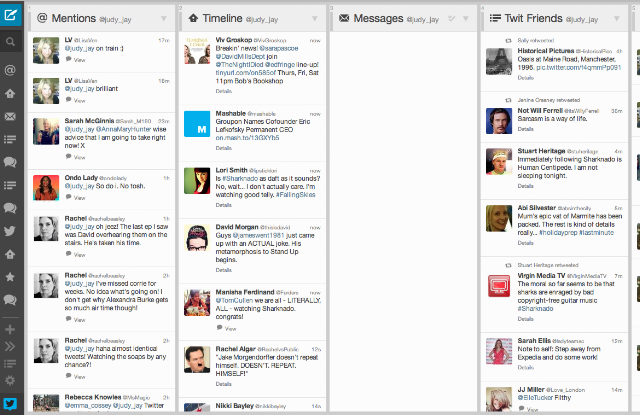Click the @TomCullen mention link
Image resolution: width=640 pixels, height=415 pixels.
234,300
